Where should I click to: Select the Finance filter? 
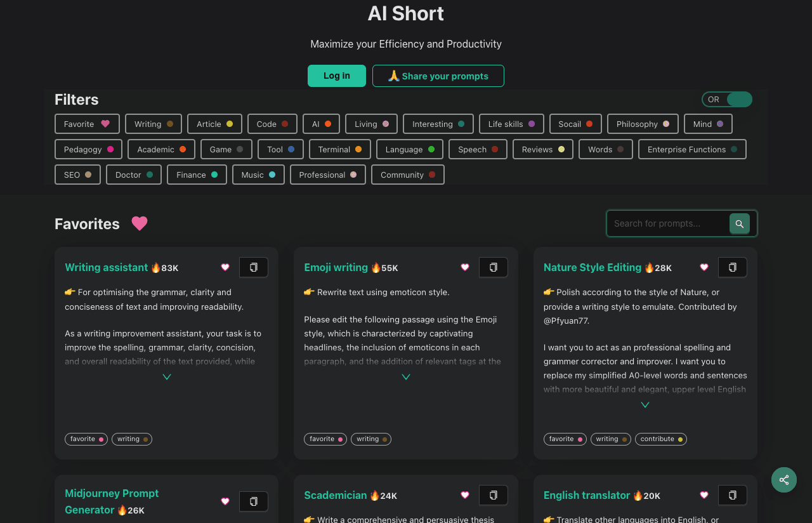[197, 175]
